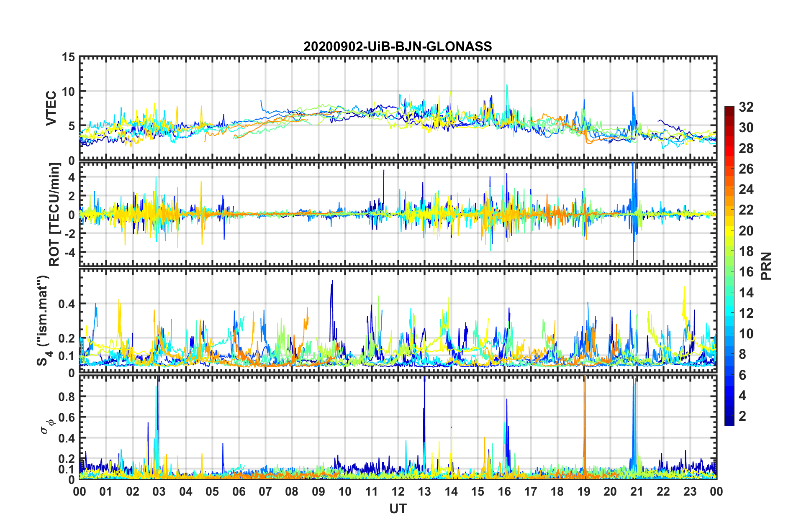796x532 pixels.
Task: Click colorbar tick label 18
Action: point(746,251)
